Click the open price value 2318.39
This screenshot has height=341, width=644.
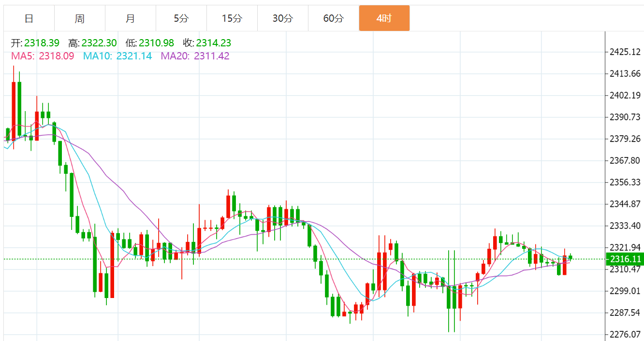42,43
